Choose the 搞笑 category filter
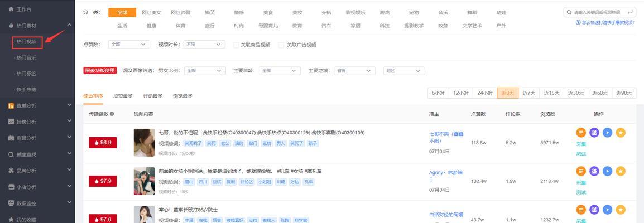 click(x=210, y=12)
